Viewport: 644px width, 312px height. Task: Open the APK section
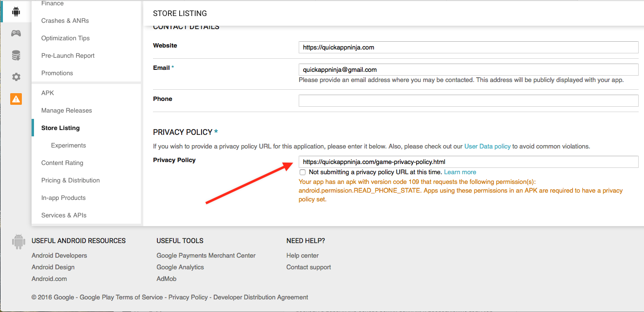48,93
